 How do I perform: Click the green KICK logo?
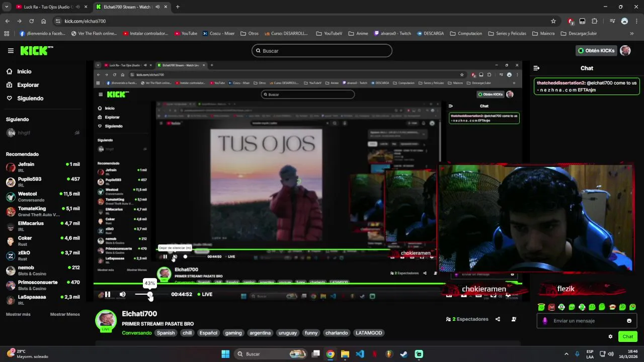point(36,50)
